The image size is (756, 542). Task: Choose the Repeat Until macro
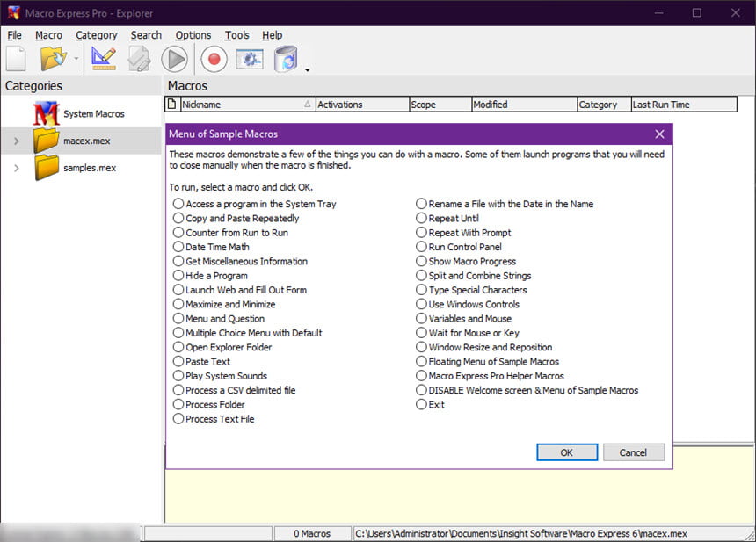[447, 218]
